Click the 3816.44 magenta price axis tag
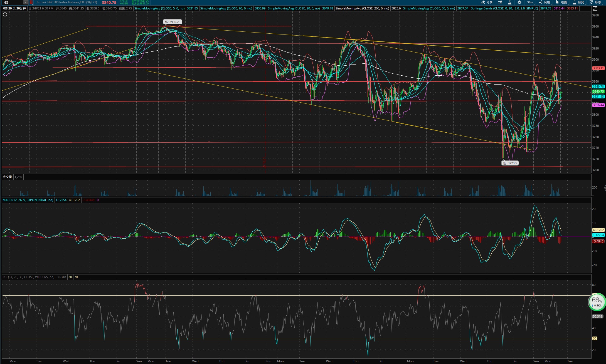The image size is (606, 364). pyautogui.click(x=598, y=105)
